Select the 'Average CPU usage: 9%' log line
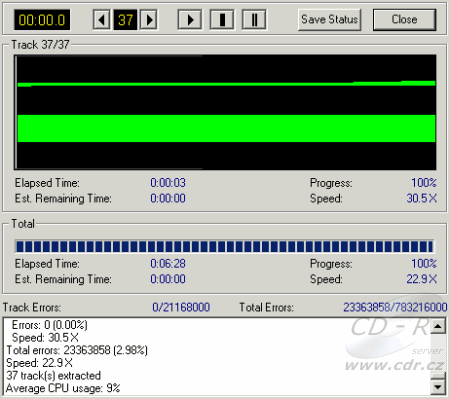 click(63, 388)
